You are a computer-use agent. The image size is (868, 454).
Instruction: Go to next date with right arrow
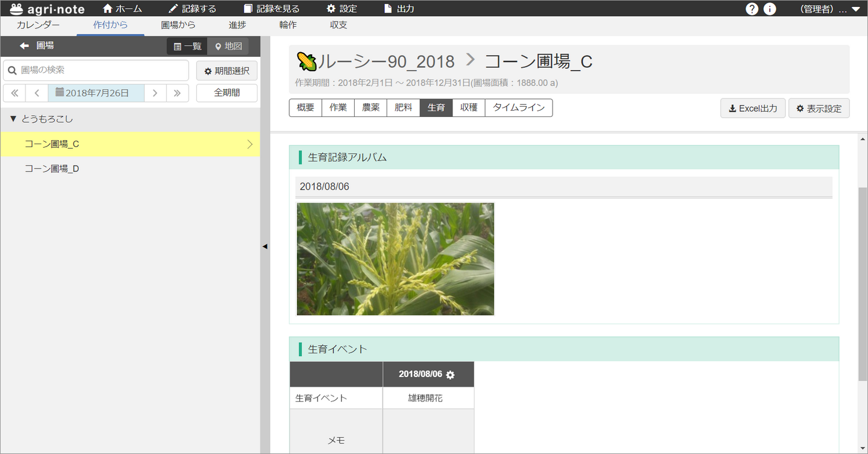pyautogui.click(x=155, y=93)
